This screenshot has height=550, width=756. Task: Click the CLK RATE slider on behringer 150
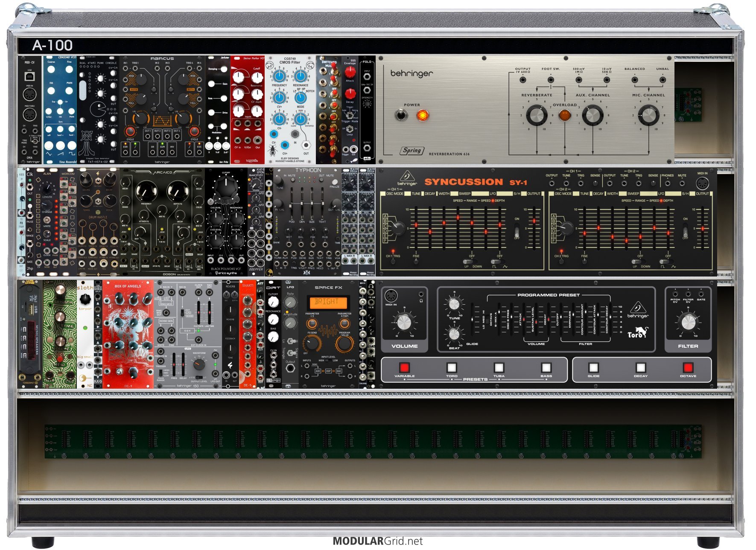coord(198,313)
